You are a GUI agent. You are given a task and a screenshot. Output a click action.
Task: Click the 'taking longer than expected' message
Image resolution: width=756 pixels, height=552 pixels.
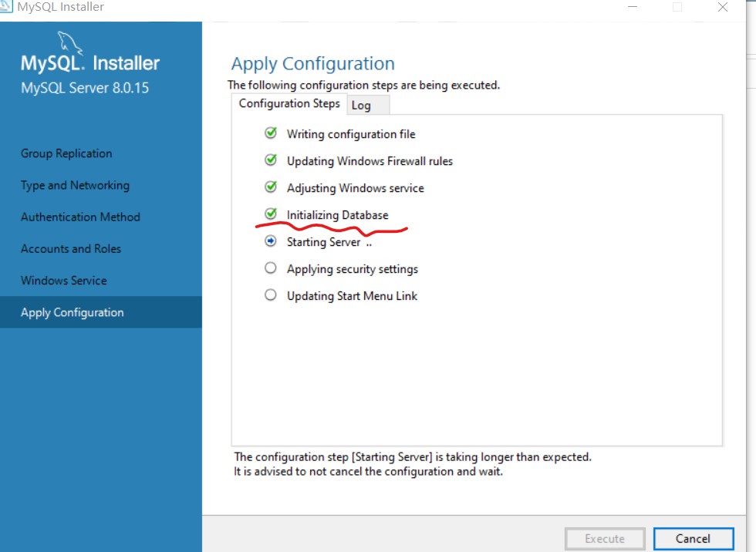tap(413, 457)
